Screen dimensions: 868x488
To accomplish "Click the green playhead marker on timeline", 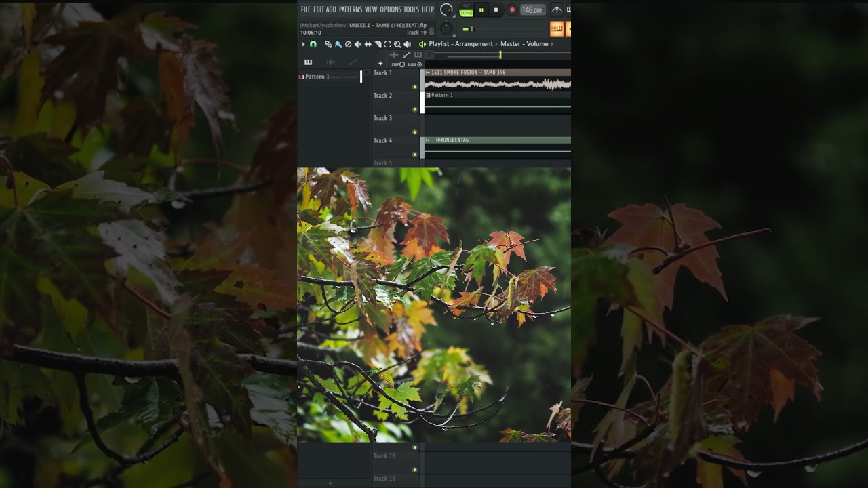I will tap(500, 55).
